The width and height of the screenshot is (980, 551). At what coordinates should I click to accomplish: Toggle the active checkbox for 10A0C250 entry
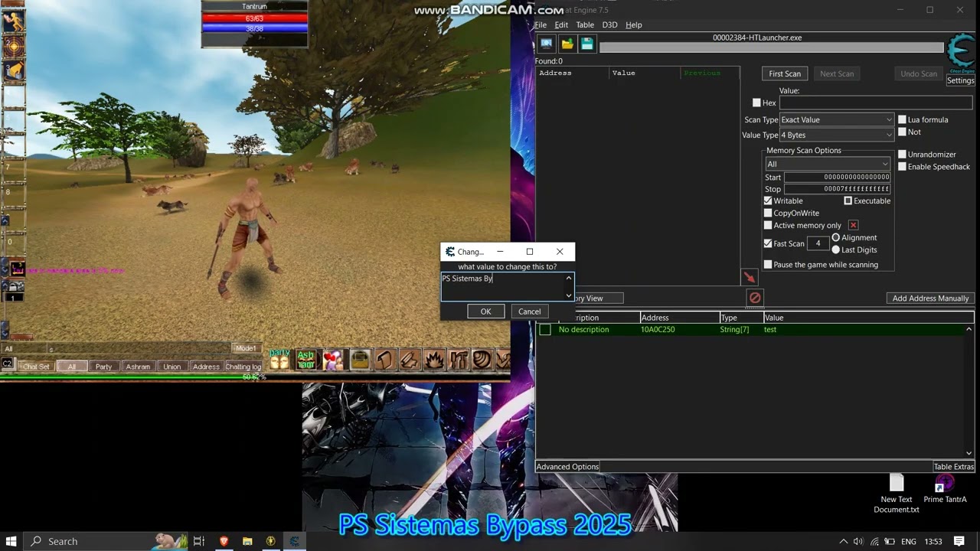[x=545, y=329]
